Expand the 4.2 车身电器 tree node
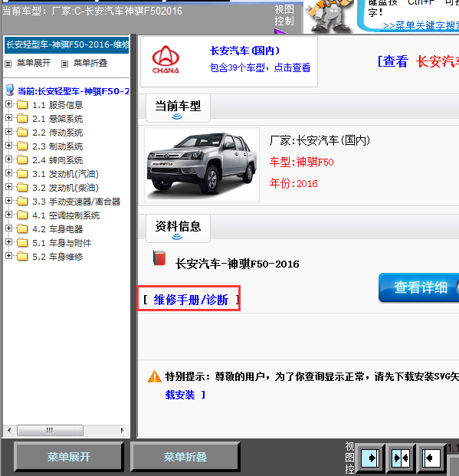459x476 pixels. click(x=8, y=228)
